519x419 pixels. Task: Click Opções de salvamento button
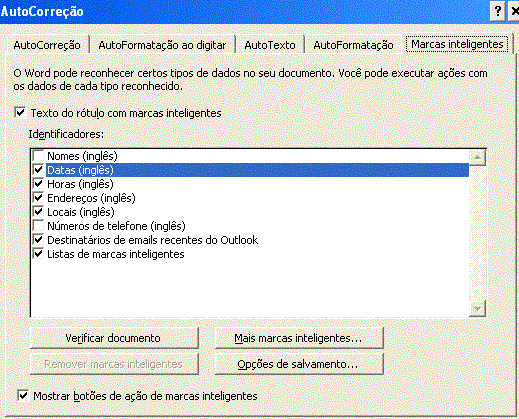pos(299,364)
